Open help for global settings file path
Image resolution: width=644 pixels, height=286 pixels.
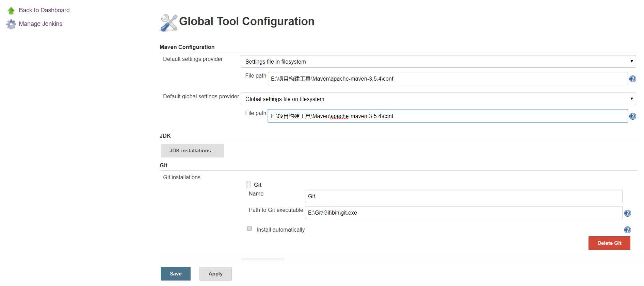(632, 116)
